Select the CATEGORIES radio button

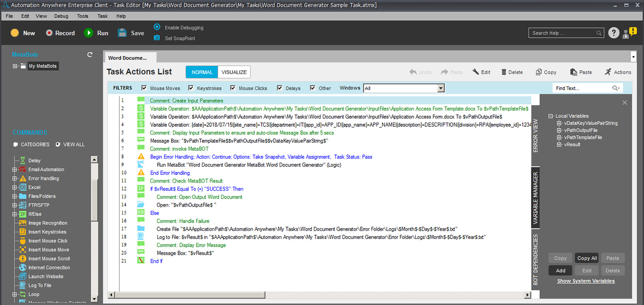click(16, 144)
